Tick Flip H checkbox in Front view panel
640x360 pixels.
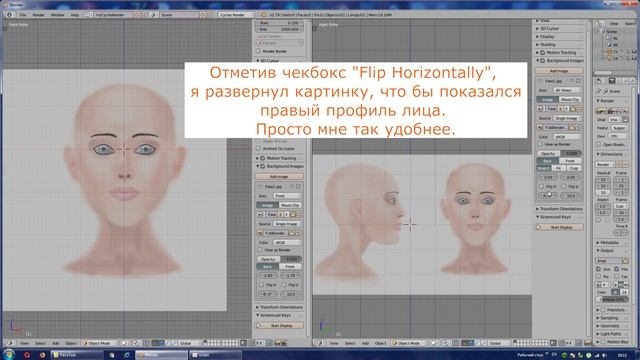[262, 284]
